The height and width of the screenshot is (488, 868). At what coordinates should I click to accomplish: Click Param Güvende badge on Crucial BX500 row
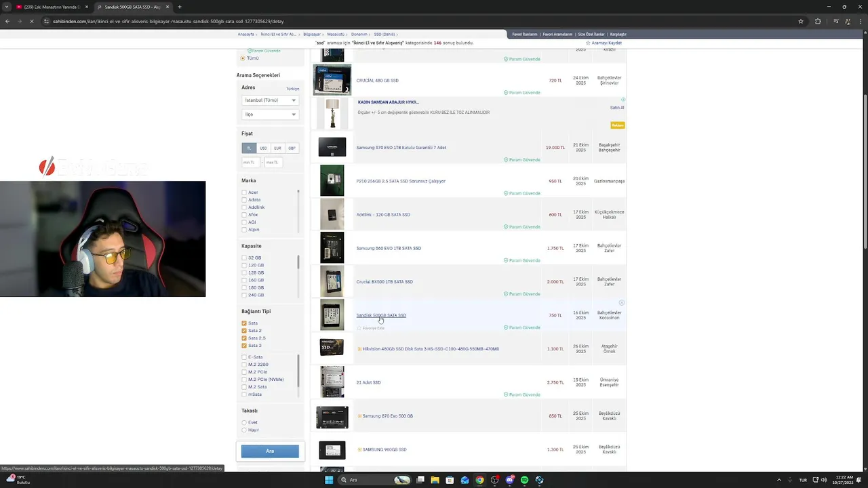(522, 294)
